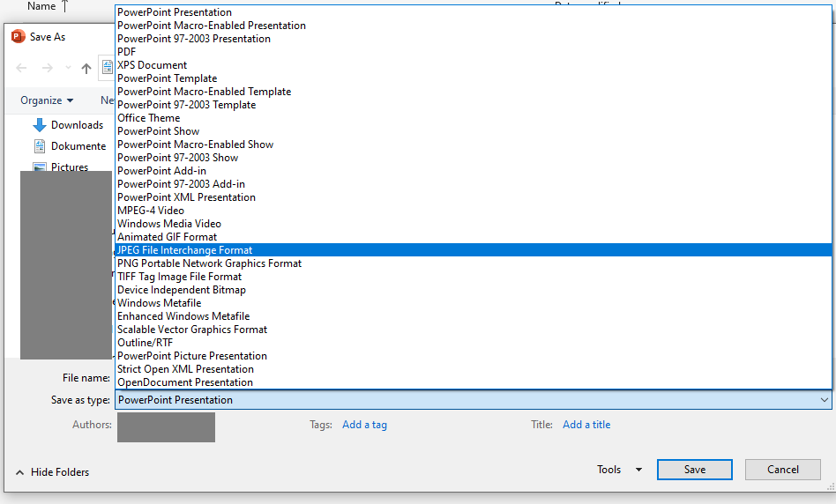Pick PNG Portable Network Graphics Format

coord(209,263)
